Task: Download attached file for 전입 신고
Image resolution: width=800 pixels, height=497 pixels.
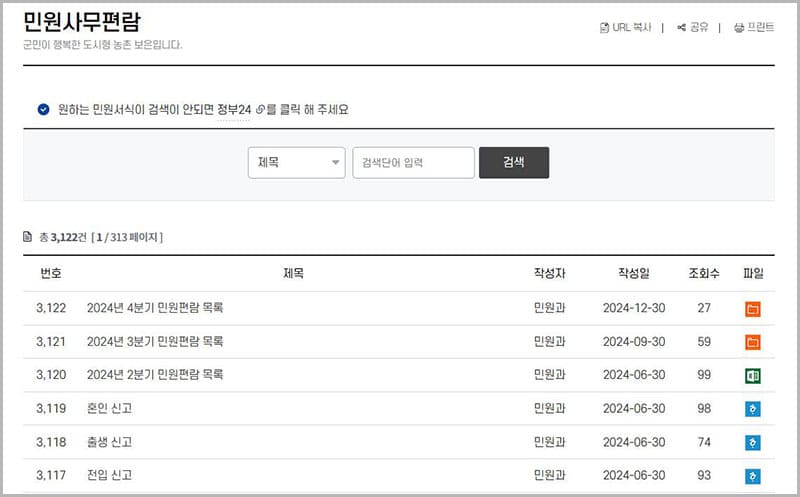Action: (753, 476)
